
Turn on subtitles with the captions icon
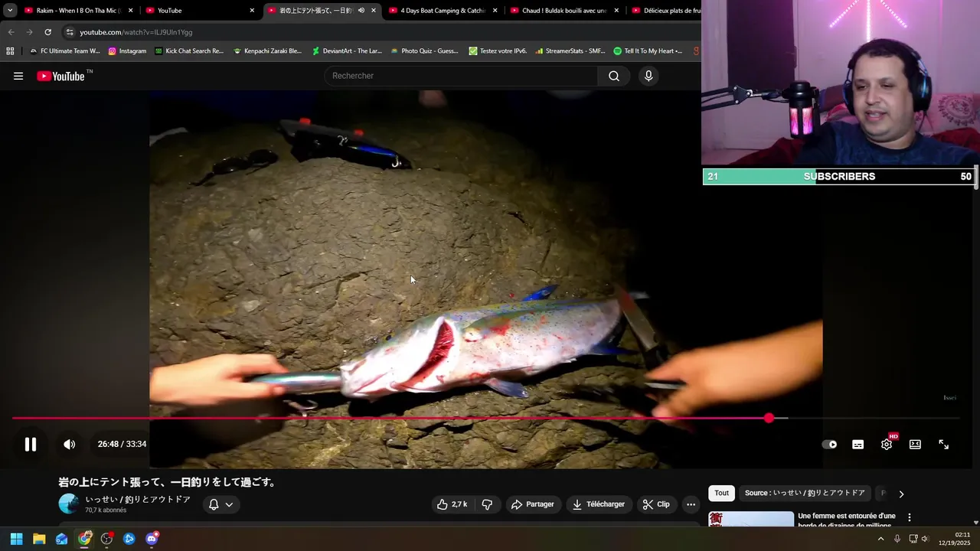point(857,444)
